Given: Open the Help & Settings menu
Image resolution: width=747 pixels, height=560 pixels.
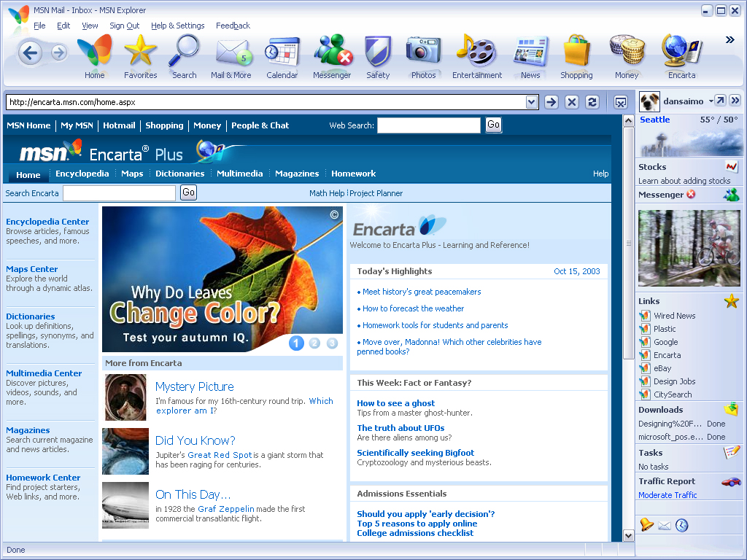Looking at the screenshot, I should click(x=177, y=26).
